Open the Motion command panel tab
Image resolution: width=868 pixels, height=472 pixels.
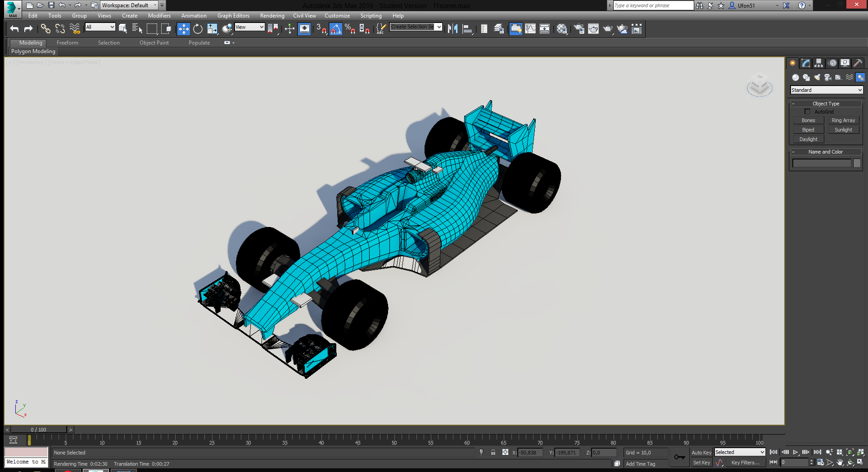click(x=832, y=63)
